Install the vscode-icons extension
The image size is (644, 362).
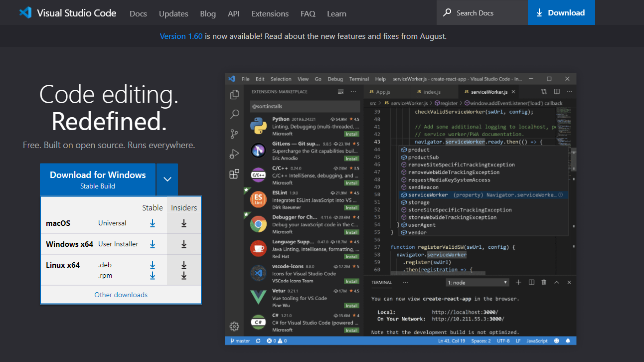coord(351,281)
